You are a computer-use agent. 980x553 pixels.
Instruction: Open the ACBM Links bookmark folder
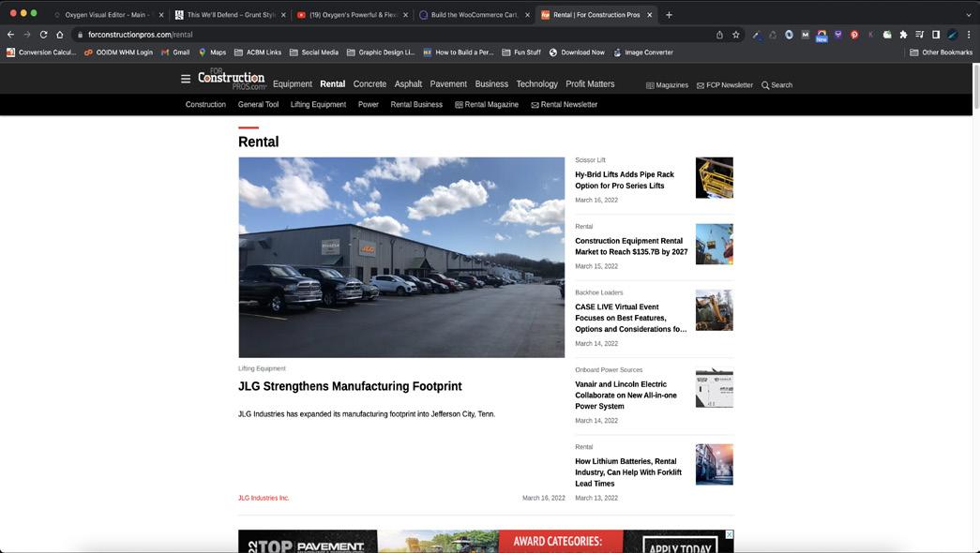(258, 52)
